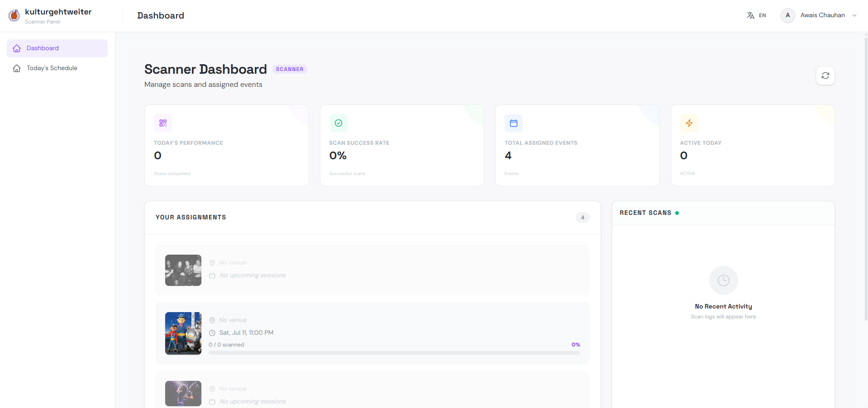Click the 'Scanner Panel' subtitle under logo
Image resolution: width=868 pixels, height=408 pixels.
point(43,22)
